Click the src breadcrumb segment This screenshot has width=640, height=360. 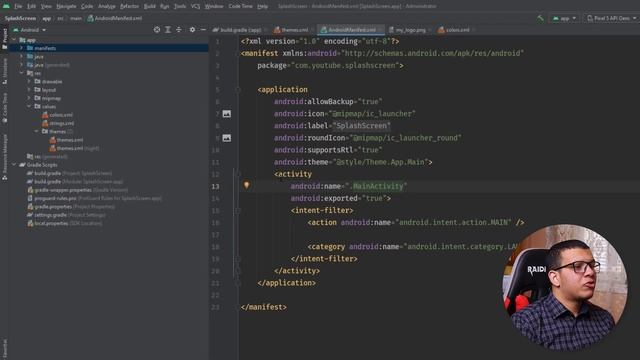60,19
